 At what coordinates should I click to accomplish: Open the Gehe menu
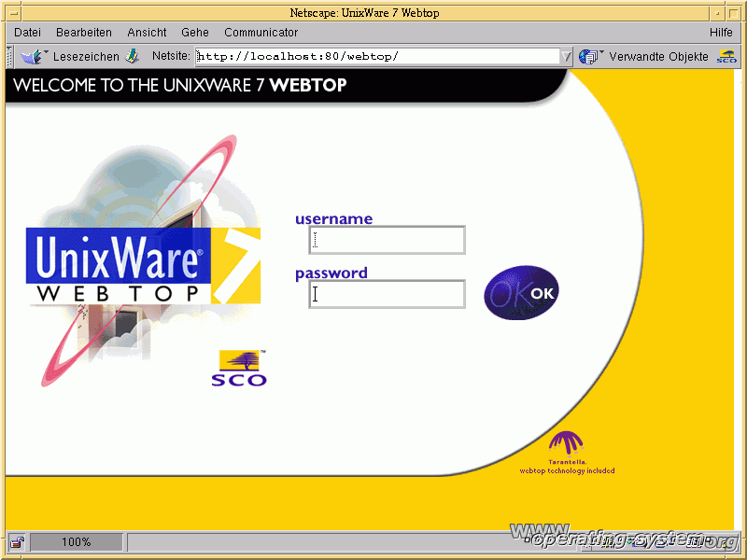pyautogui.click(x=195, y=33)
